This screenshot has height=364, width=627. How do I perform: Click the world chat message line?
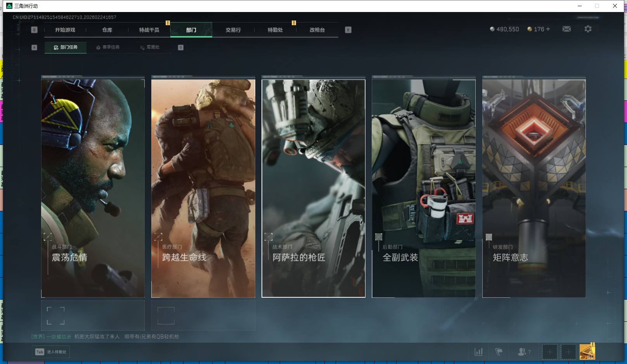coord(105,336)
